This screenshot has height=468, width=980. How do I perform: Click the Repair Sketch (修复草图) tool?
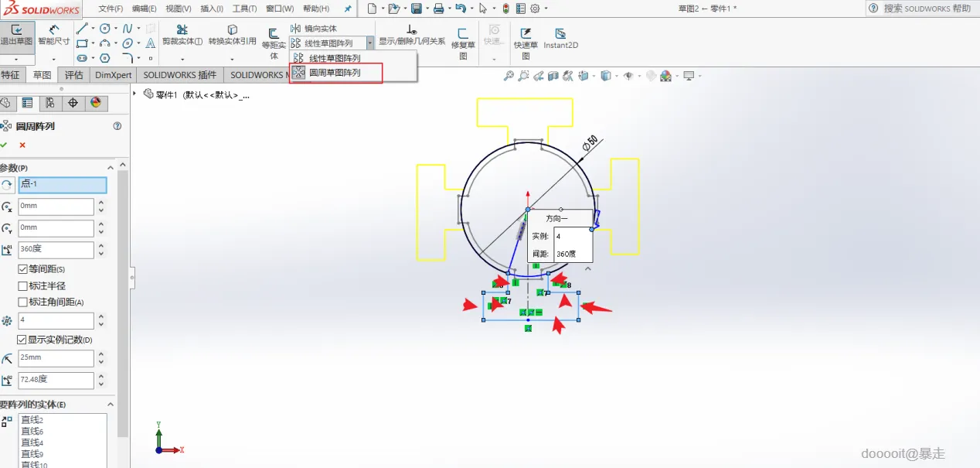click(x=463, y=44)
